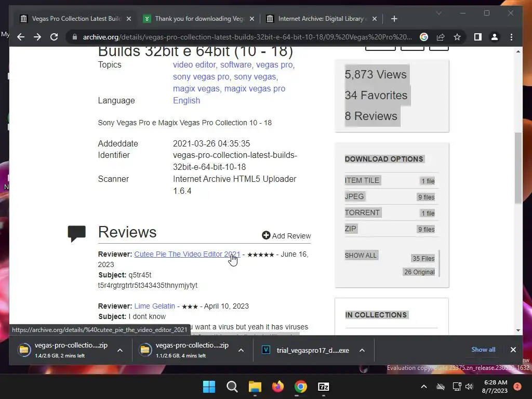Viewport: 532px width, 399px height.
Task: Open Chrome from taskbar
Action: click(x=301, y=387)
